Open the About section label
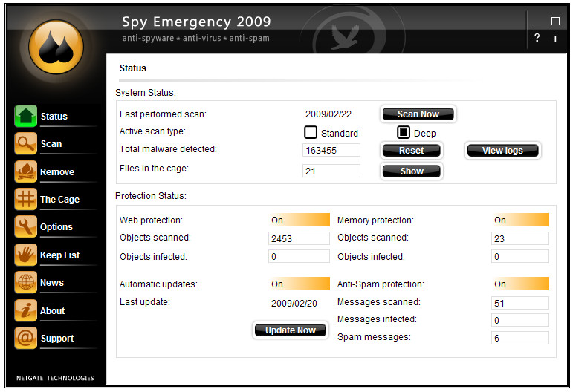Image resolution: width=573 pixels, height=392 pixels. pos(52,310)
